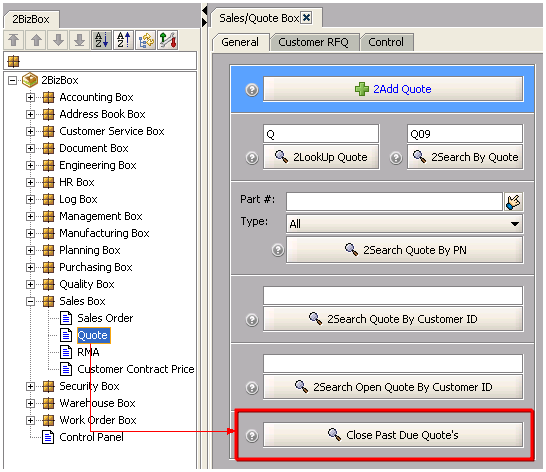The image size is (546, 472).
Task: Click the grid box icon in the search field
Action: coord(13,61)
